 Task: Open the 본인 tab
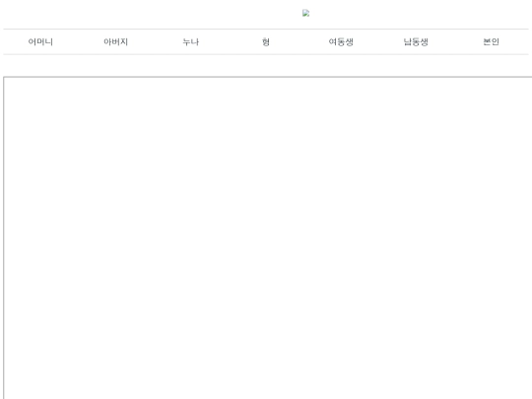tap(491, 41)
